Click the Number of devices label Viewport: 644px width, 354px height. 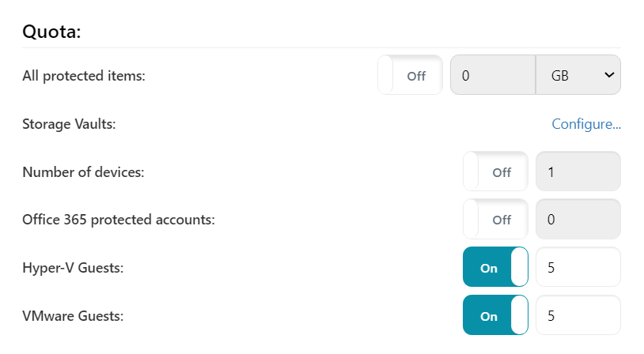83,172
